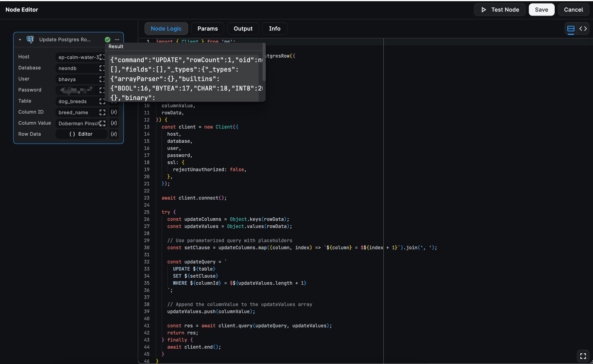Switch to code-only view with the <> icon
The height and width of the screenshot is (364, 593).
click(x=583, y=28)
